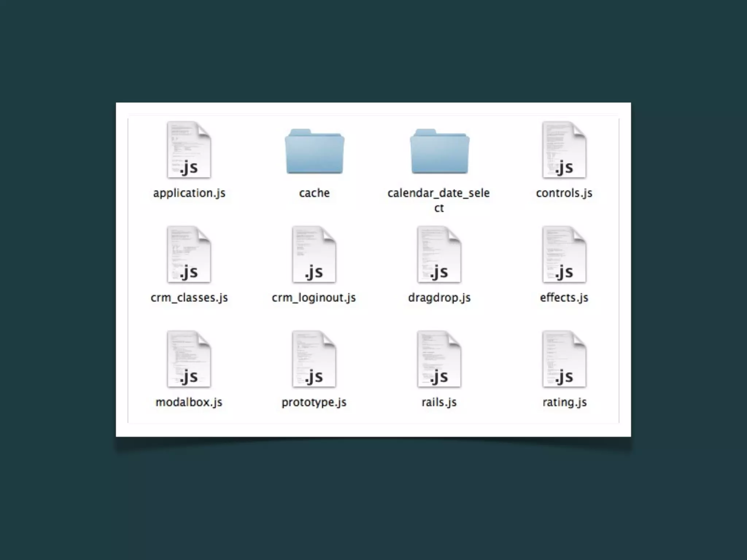
Task: Click the prototype.js filename label
Action: [x=314, y=402]
